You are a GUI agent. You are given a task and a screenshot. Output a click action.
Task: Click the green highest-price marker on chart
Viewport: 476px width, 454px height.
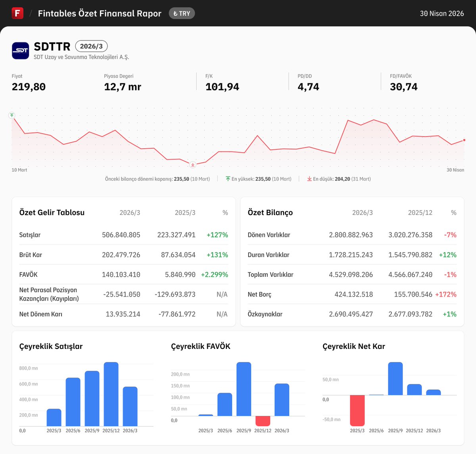click(12, 115)
